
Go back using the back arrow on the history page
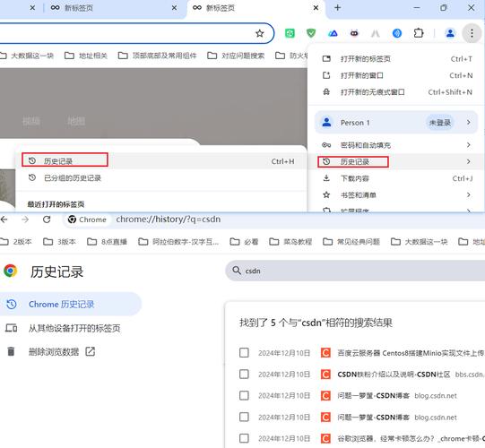click(4, 220)
